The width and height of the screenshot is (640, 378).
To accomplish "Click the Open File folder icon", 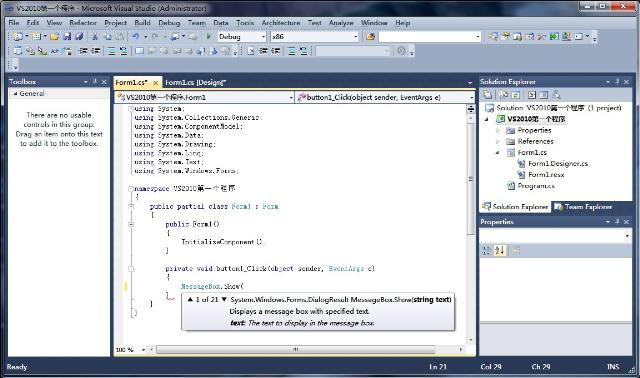I will pos(54,37).
